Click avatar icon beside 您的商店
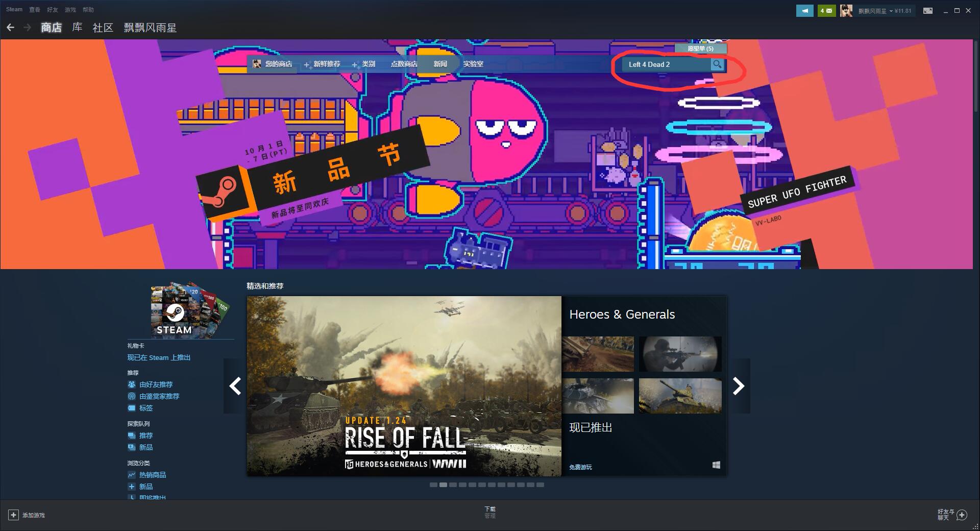The height and width of the screenshot is (531, 980). pos(257,64)
